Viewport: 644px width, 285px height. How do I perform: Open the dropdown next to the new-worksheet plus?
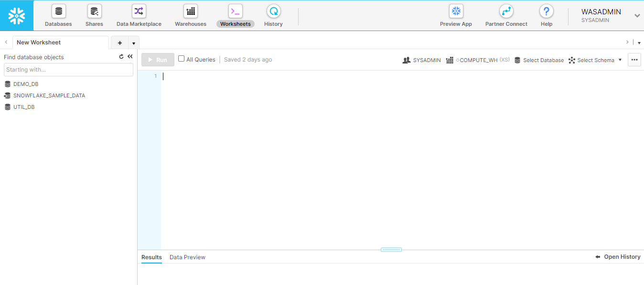[134, 42]
